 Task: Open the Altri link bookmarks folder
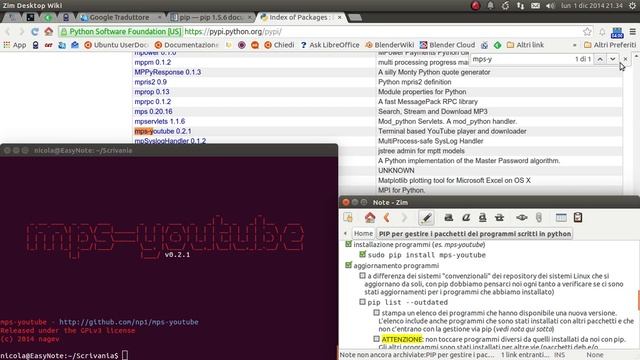[525, 45]
